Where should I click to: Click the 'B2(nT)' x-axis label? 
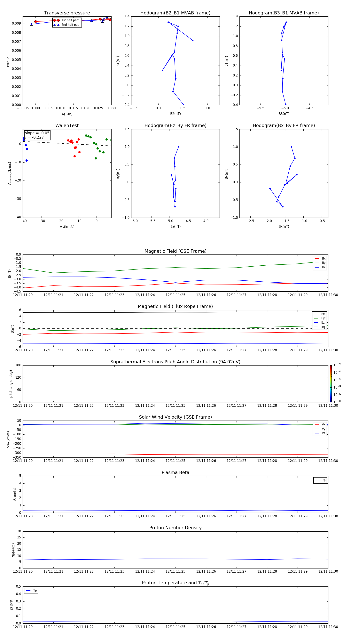click(x=175, y=114)
